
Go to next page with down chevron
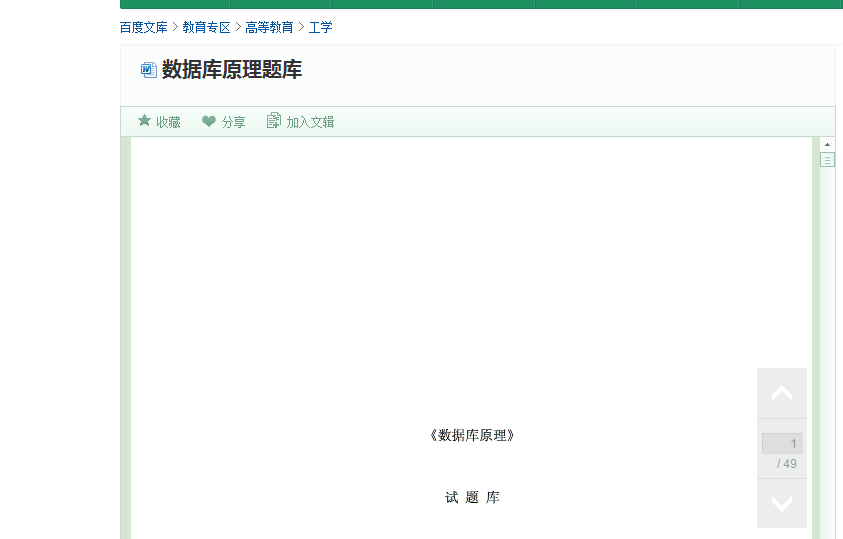tap(782, 504)
